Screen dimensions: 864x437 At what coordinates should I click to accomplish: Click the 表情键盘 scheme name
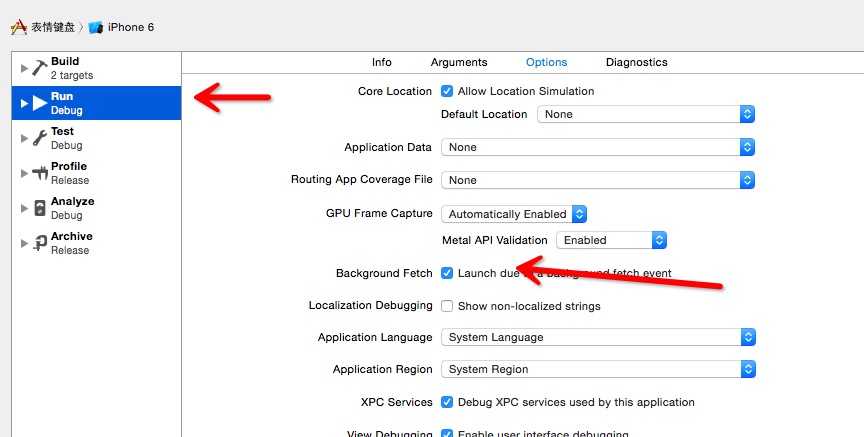(x=53, y=27)
